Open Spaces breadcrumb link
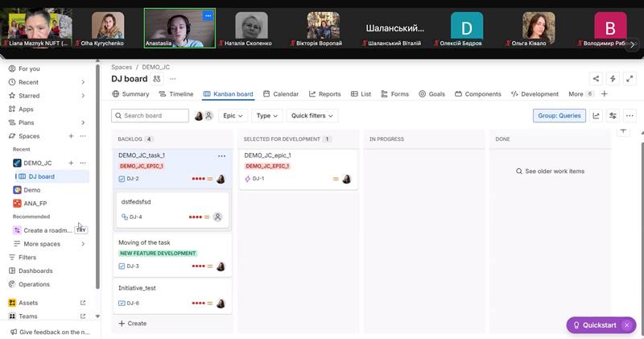Viewport: 644px width, 339px height. [x=122, y=67]
